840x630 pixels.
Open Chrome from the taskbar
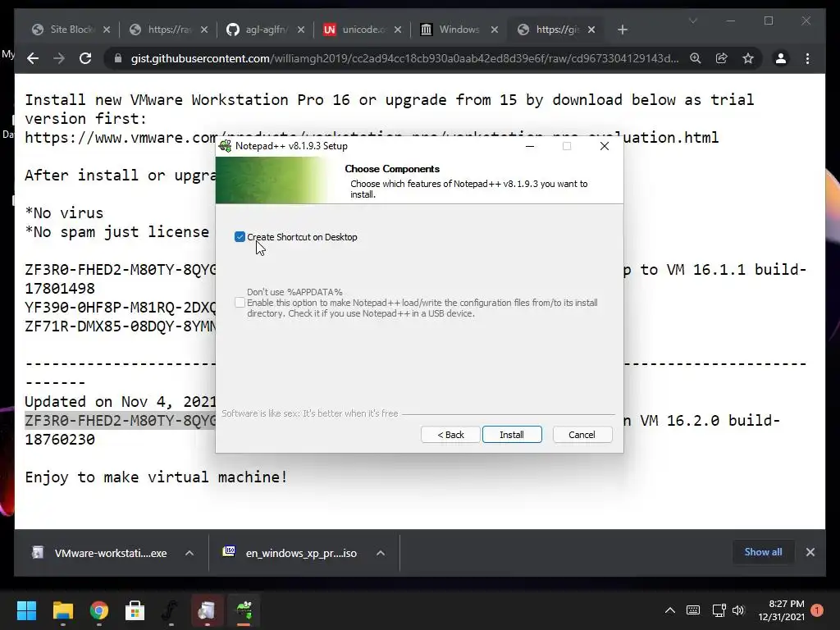(x=98, y=610)
